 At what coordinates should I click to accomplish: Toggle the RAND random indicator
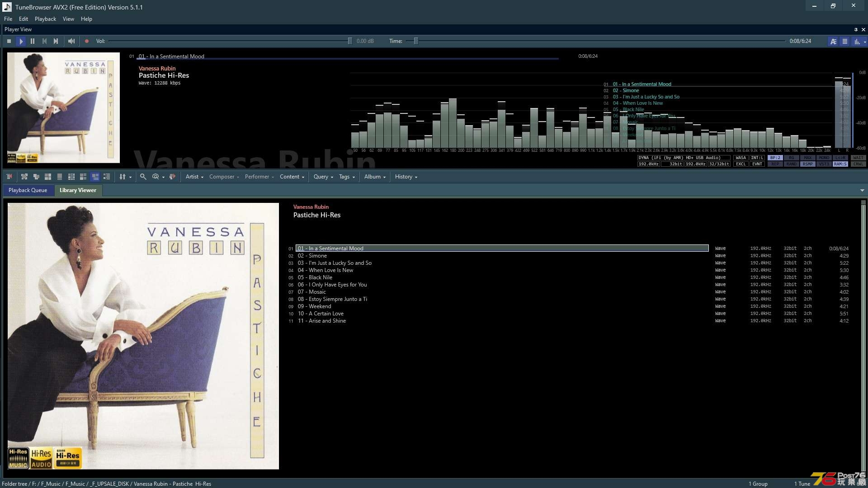tap(791, 164)
